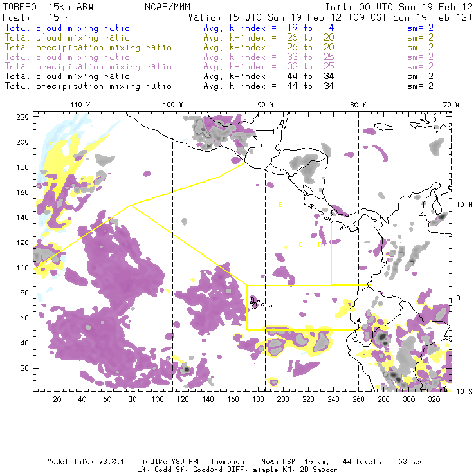Image resolution: width=476 pixels, height=476 pixels.
Task: Click the "Init: 00 UTC Sun 19 Feb 12" text
Action: [x=399, y=7]
